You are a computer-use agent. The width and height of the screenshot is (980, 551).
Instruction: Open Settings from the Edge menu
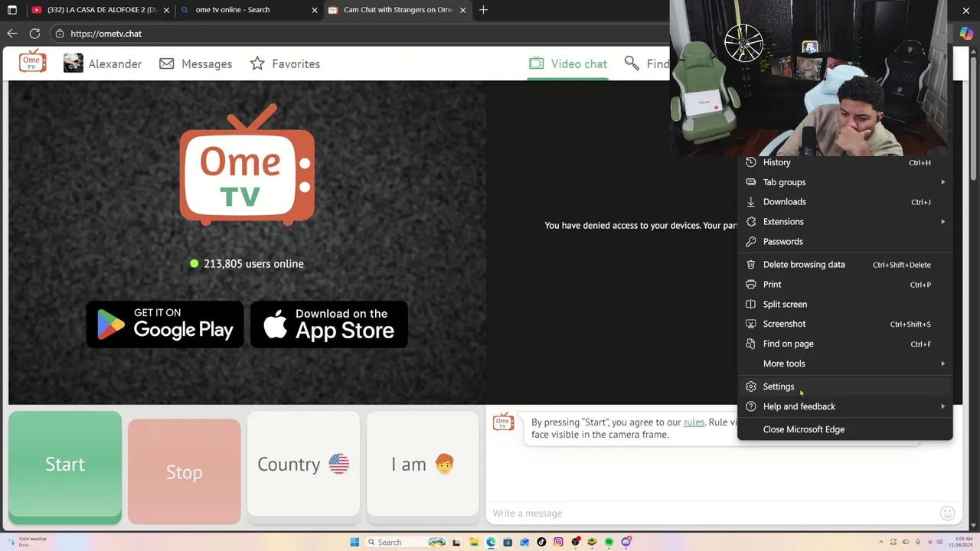(x=845, y=386)
